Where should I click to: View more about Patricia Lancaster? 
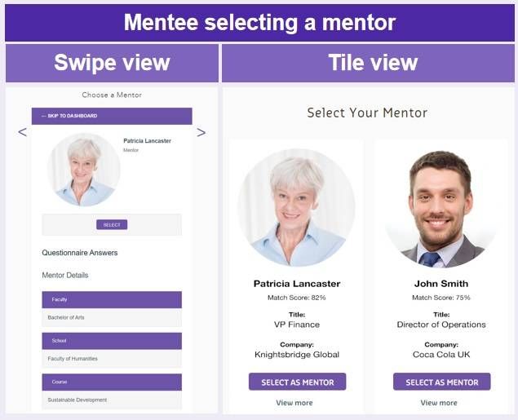(x=294, y=403)
